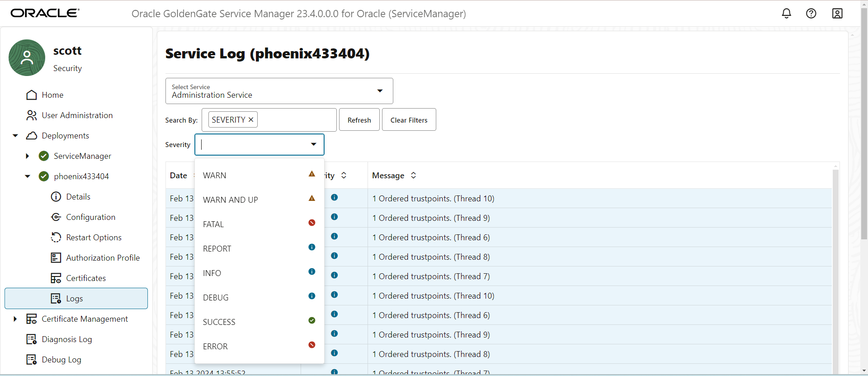Sort by the Message column

click(x=413, y=175)
